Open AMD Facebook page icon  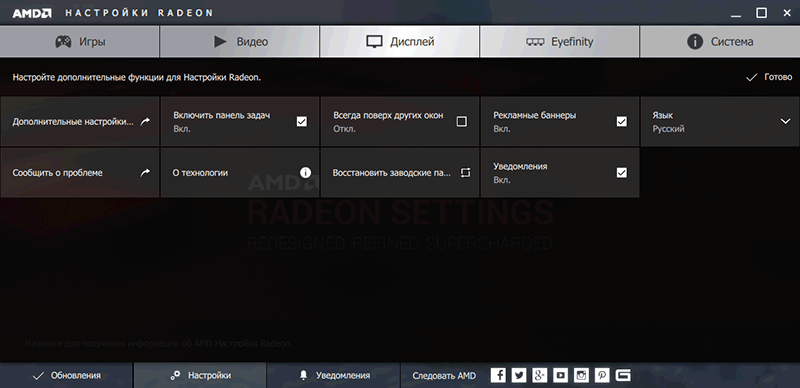498,376
